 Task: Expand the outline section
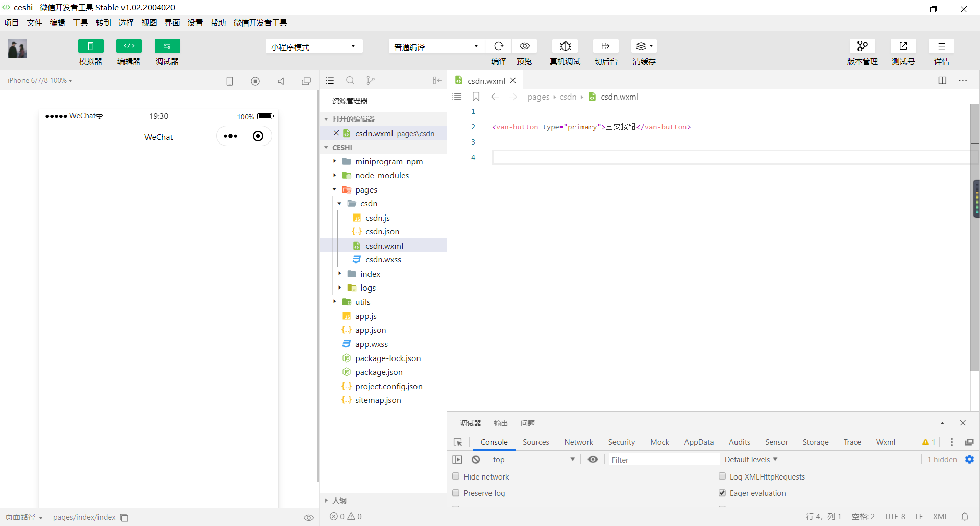click(383, 500)
